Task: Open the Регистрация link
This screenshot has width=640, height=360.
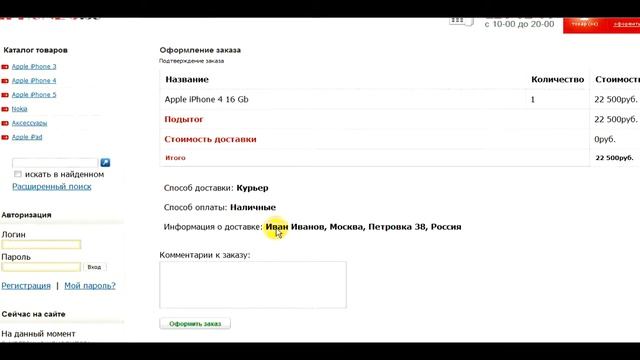Action: [x=26, y=286]
